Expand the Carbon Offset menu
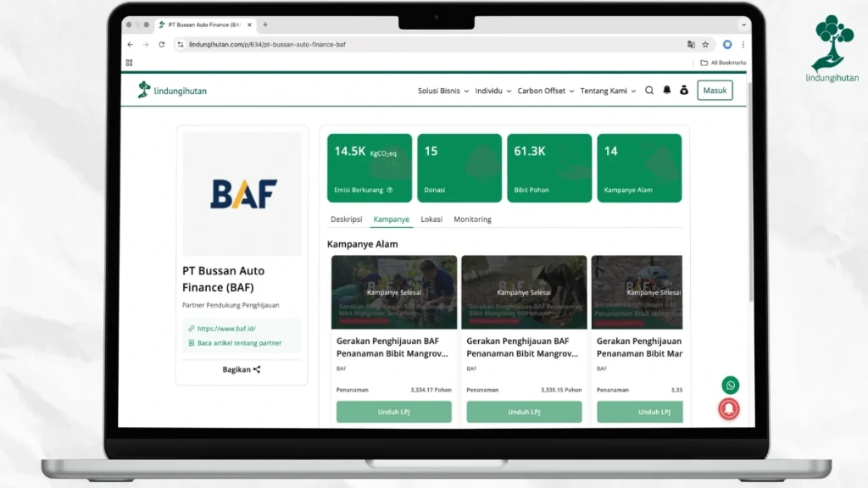Viewport: 868px width, 488px height. click(545, 91)
